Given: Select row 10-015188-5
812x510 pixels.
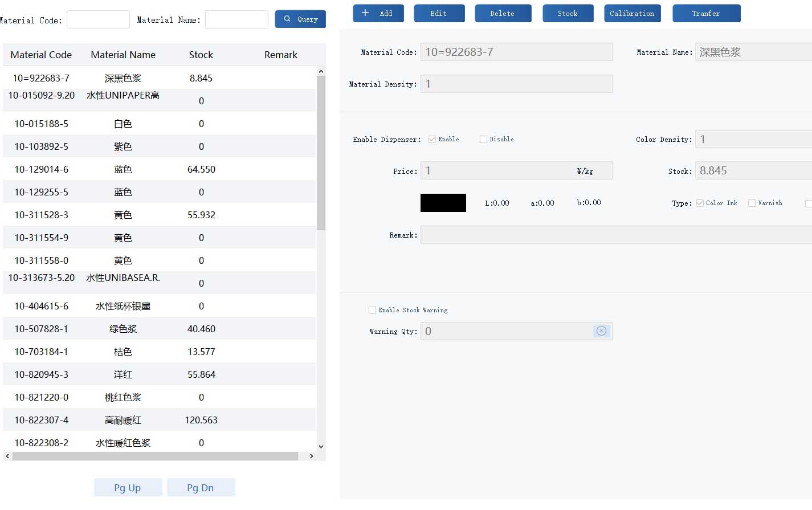Looking at the screenshot, I should coord(160,124).
